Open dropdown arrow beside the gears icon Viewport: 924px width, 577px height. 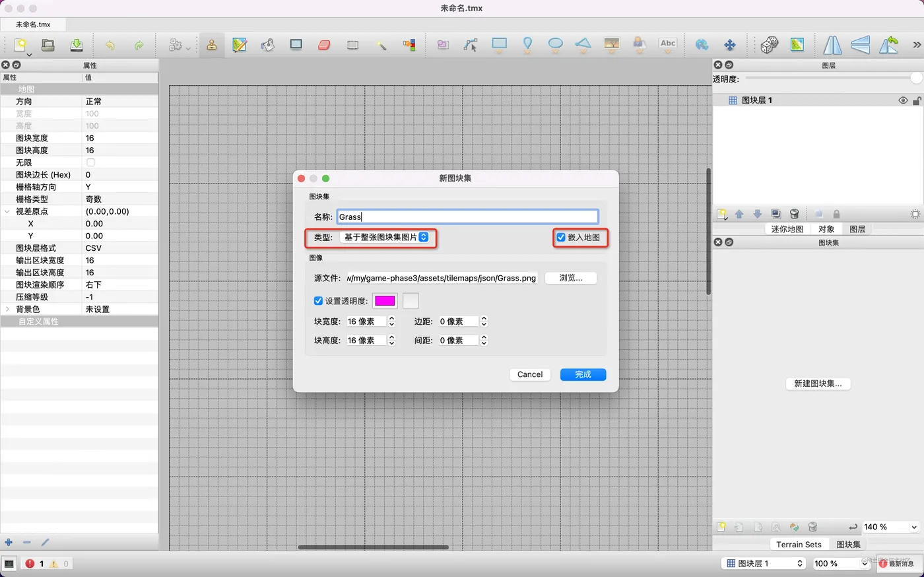point(188,48)
